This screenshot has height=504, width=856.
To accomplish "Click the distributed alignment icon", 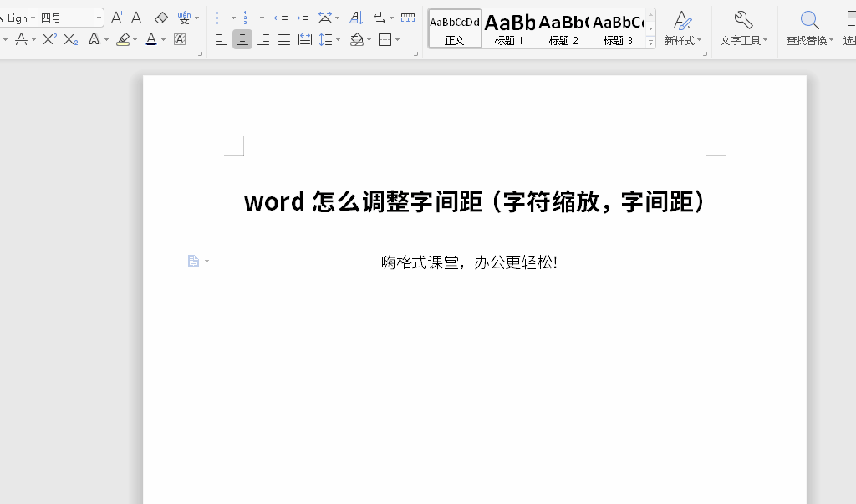I will click(x=305, y=39).
